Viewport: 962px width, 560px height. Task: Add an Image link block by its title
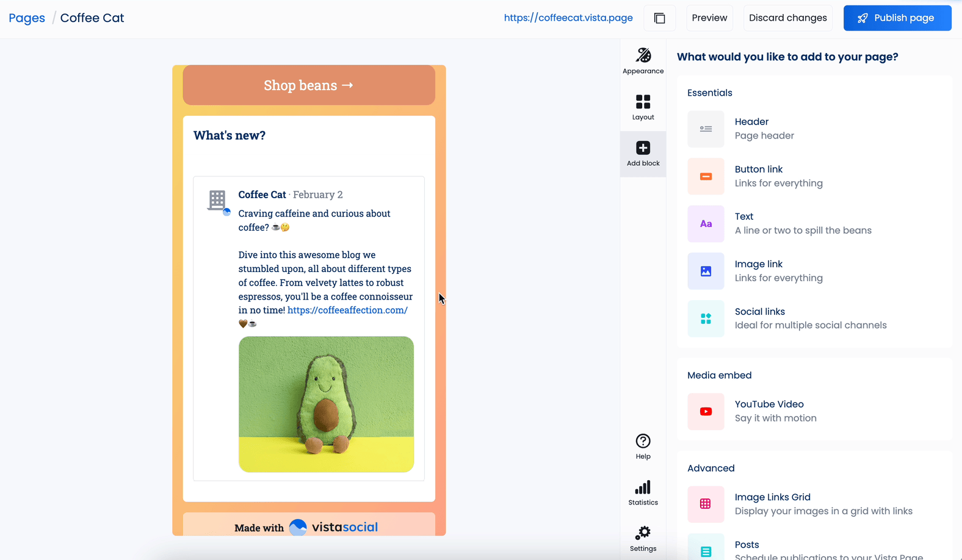coord(759,264)
